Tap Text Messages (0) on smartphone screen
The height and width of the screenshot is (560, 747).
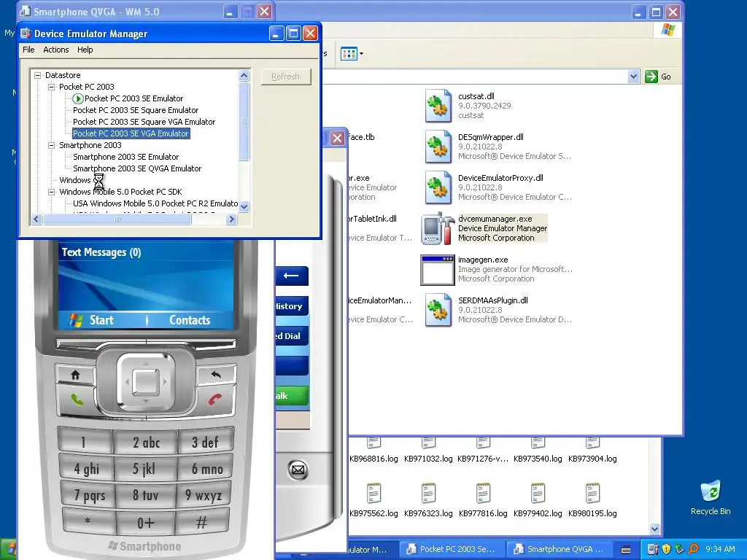101,252
